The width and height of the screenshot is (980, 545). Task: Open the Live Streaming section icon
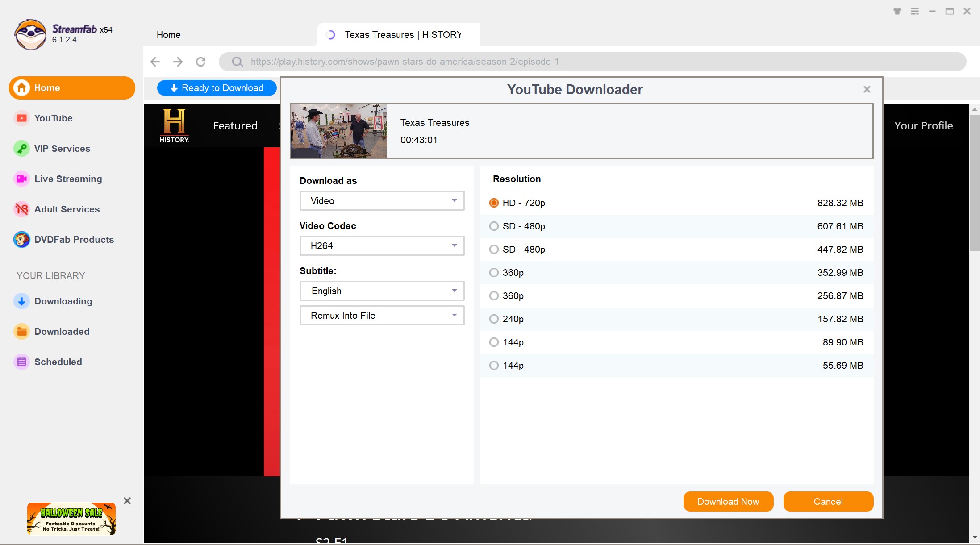[21, 179]
